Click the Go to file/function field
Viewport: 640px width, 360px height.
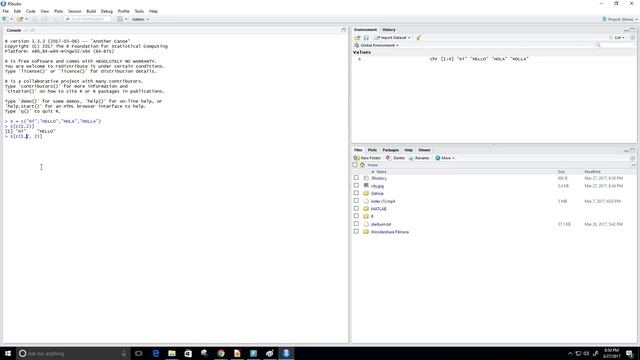(x=87, y=19)
